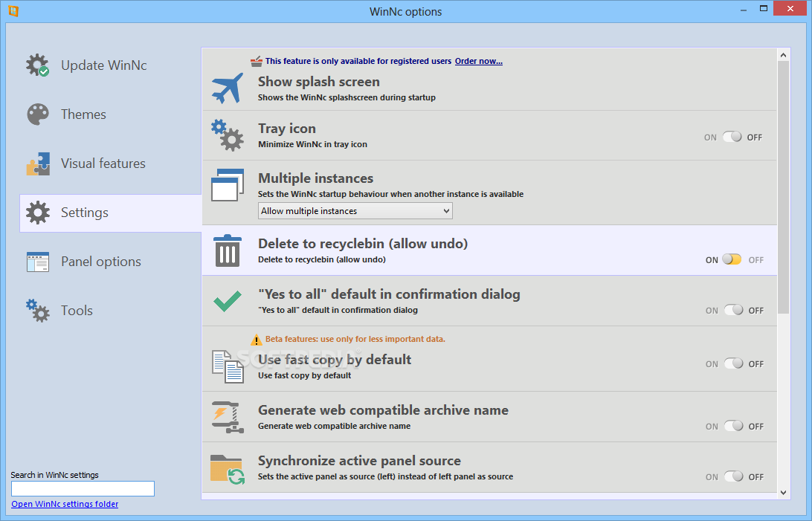The image size is (812, 521).
Task: Click the trash can icon for Delete to recyclebin
Action: 228,250
